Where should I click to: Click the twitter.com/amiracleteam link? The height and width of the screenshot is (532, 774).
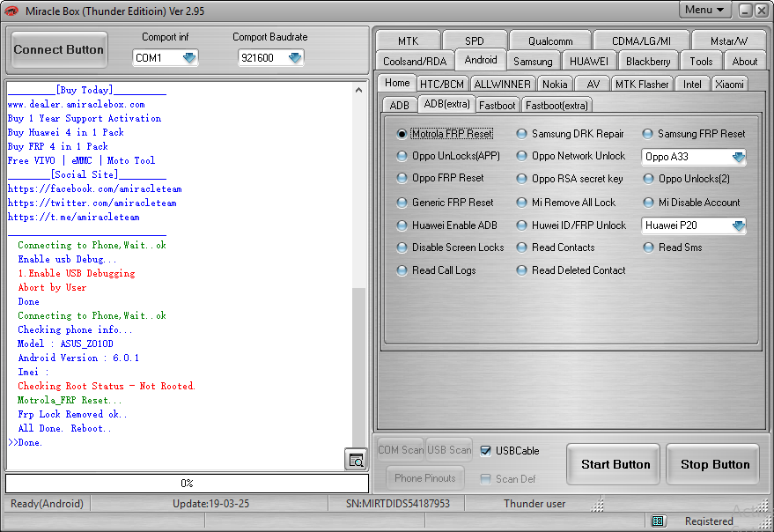(x=92, y=203)
